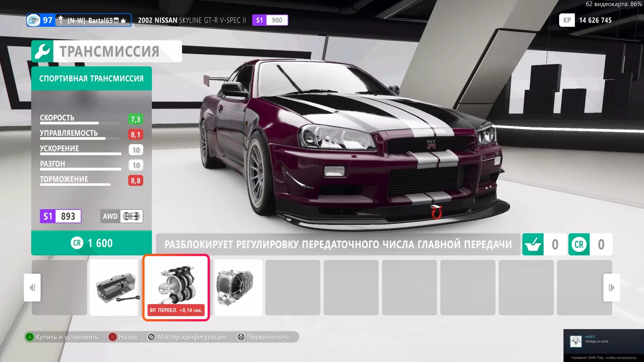
Task: Click the green CR total cost icon
Action: [579, 244]
